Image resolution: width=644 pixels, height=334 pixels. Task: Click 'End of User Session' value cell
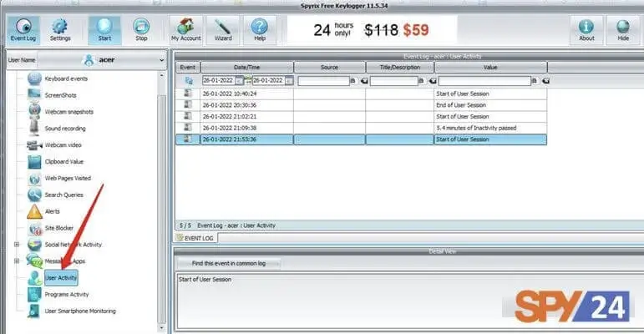490,105
